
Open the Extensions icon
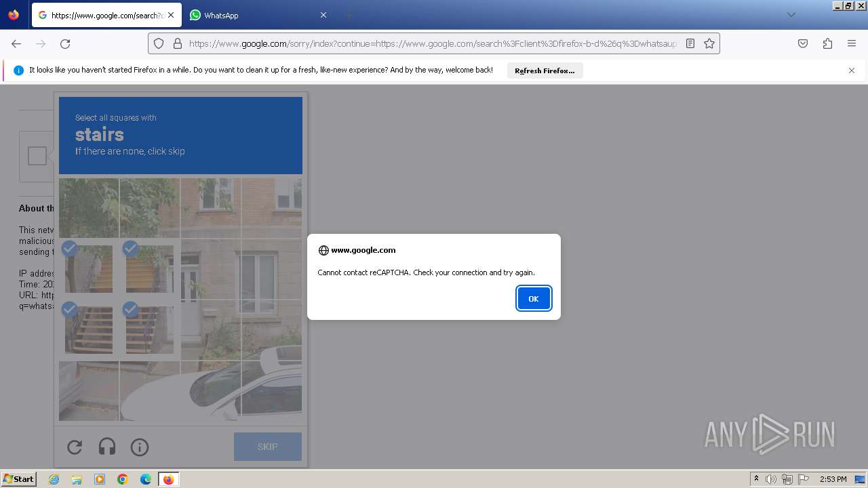(827, 43)
